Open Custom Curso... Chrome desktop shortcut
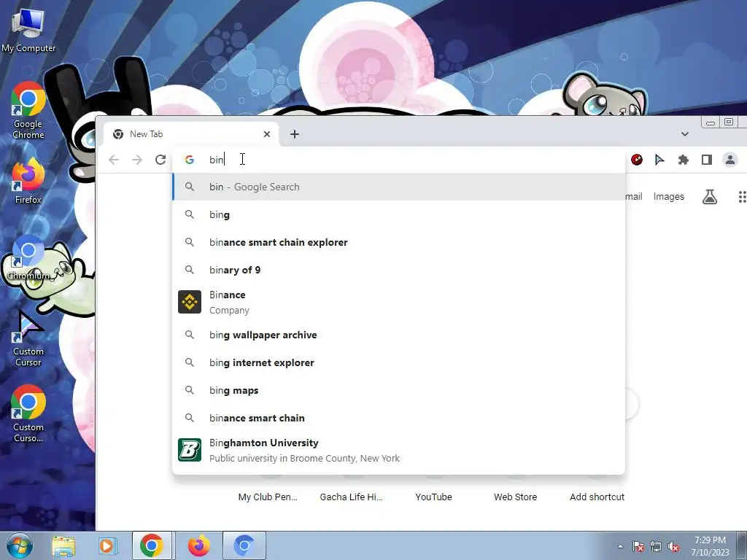747x560 pixels. (x=28, y=413)
